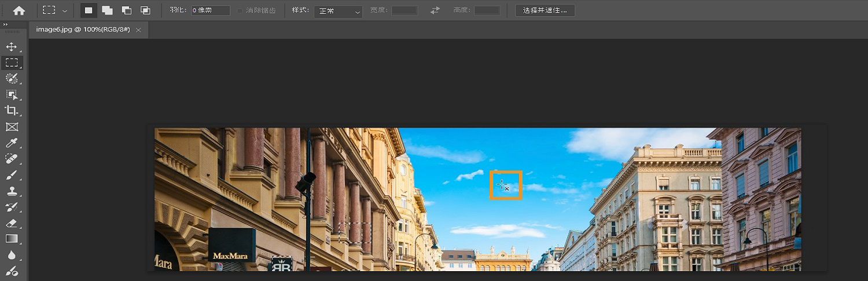Click the height (高度) input field
The width and height of the screenshot is (868, 281).
point(487,10)
